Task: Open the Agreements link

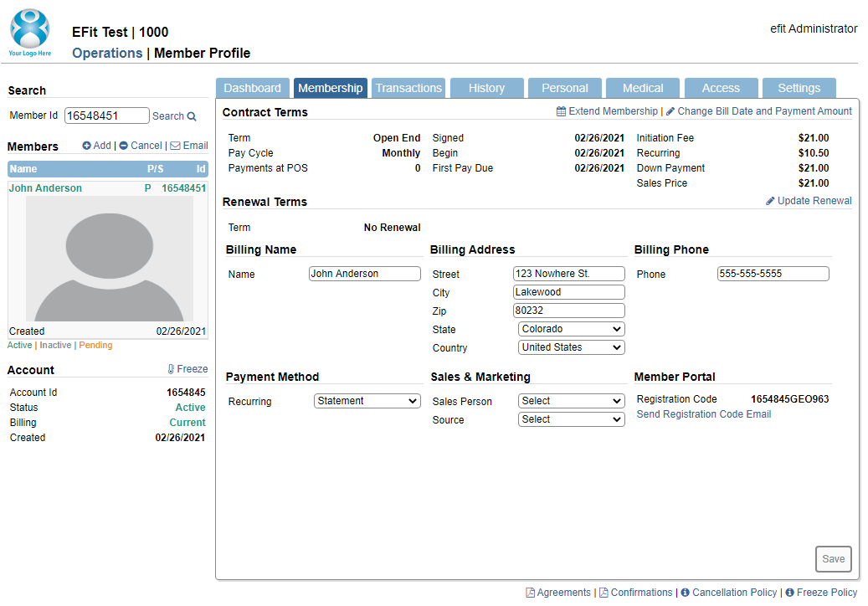Action: [x=563, y=593]
